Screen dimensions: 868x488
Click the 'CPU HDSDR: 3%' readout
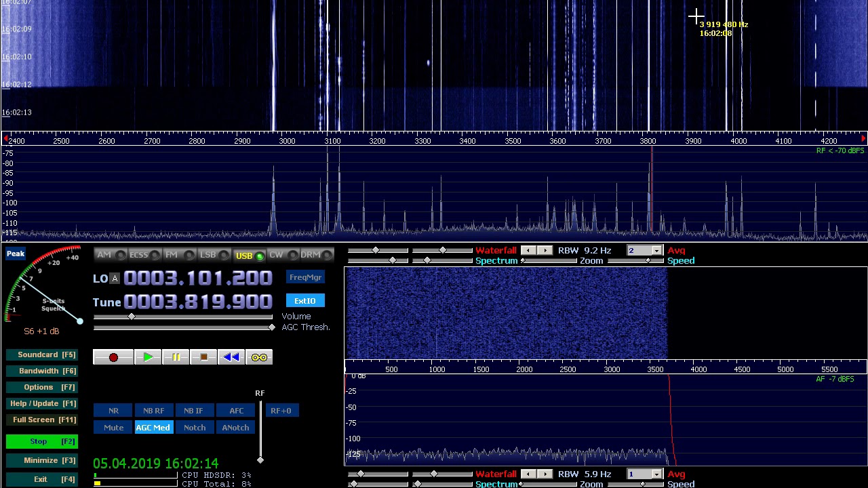216,475
